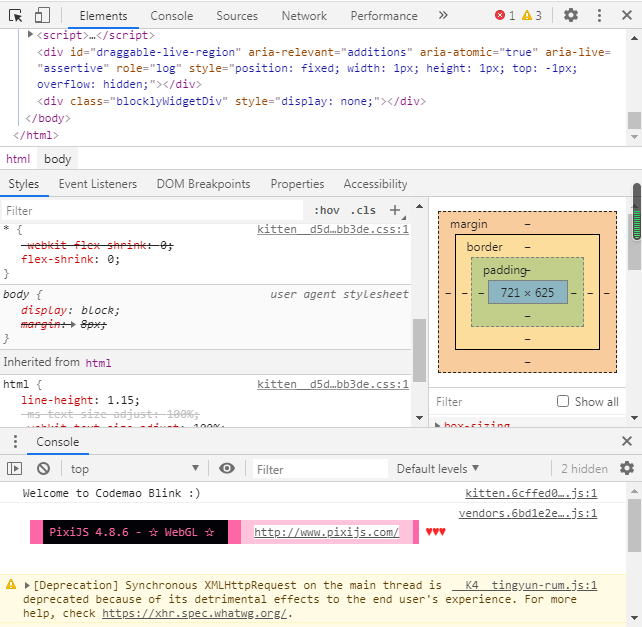Open the top execution context dropdown
Screen dimensions: 642x627
click(x=134, y=469)
